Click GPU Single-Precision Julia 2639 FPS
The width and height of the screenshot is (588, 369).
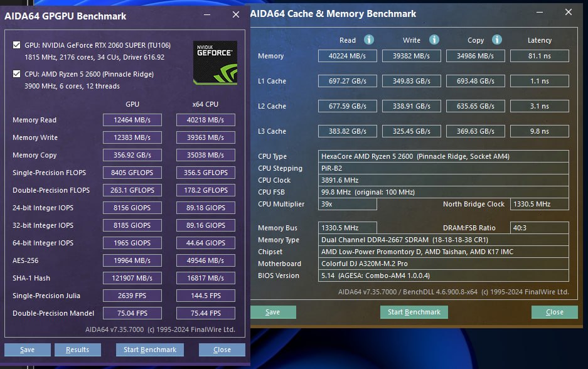pos(132,296)
